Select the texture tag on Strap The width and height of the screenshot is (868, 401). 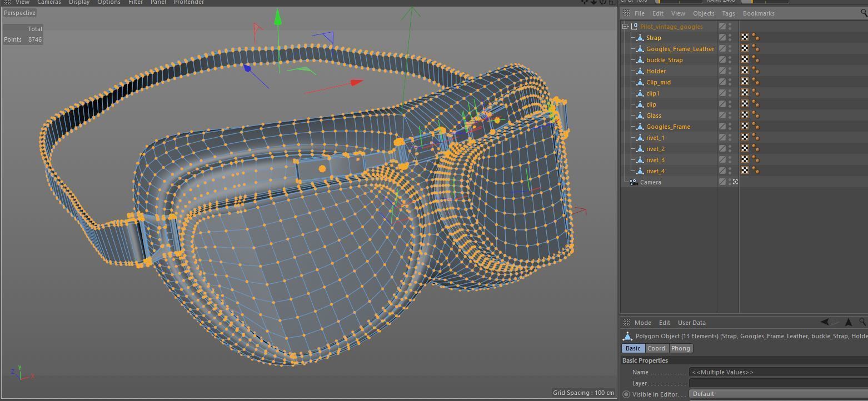(745, 37)
